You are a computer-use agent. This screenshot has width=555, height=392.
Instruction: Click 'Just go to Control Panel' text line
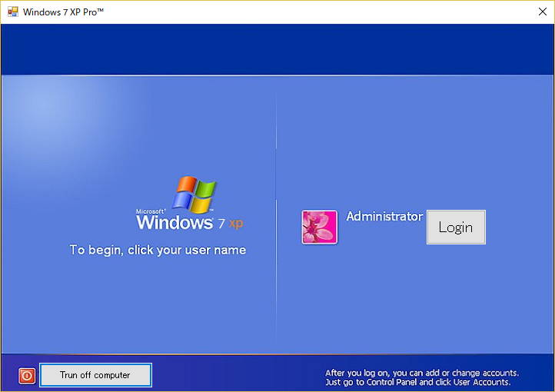tap(418, 383)
